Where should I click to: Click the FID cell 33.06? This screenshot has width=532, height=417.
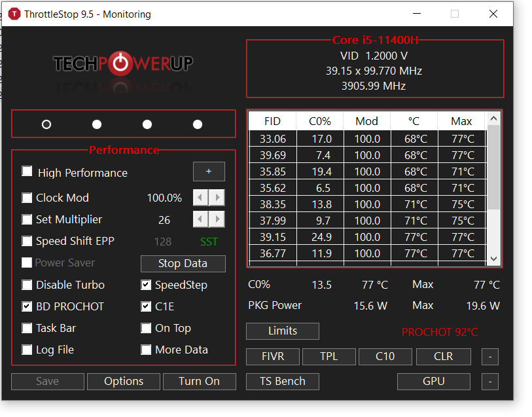273,139
